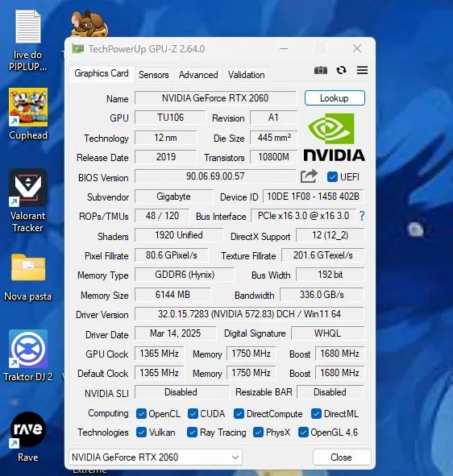Toggle the PhysX checkbox
The image size is (453, 476).
pos(258,432)
